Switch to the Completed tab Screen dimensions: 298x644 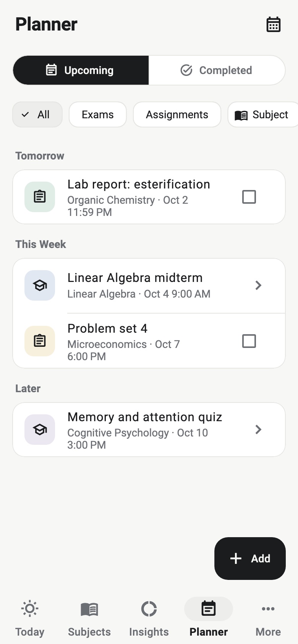click(x=217, y=70)
